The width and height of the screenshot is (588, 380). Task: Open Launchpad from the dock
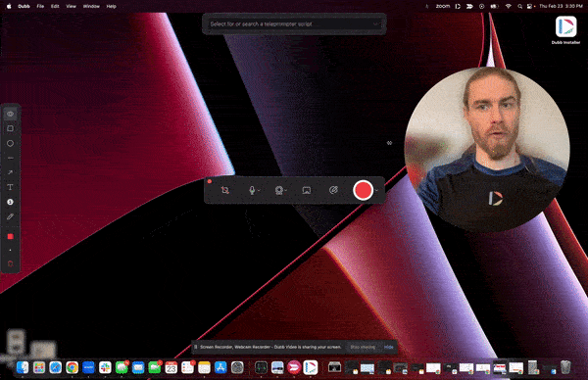[39, 367]
